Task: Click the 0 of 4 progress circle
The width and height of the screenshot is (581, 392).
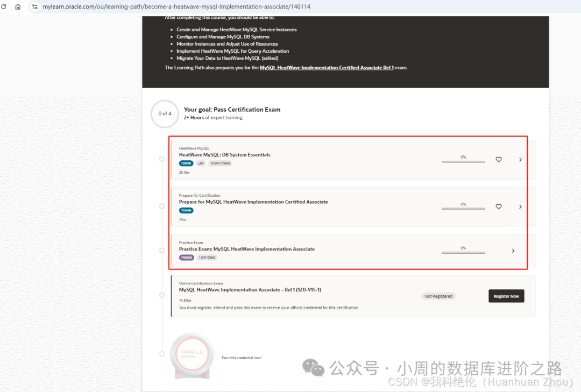Action: [165, 114]
